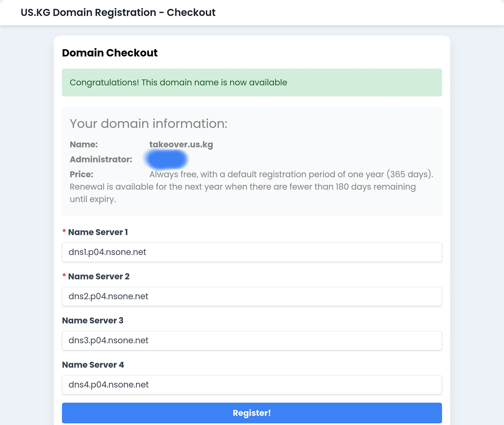This screenshot has height=425, width=504.
Task: Click the 'Name Server 4' label
Action: (x=93, y=365)
